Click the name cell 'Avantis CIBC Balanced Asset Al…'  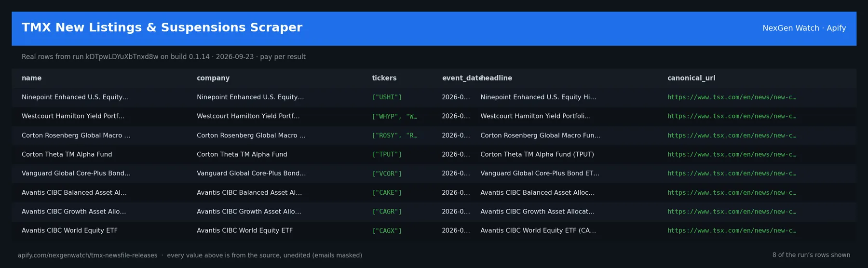tap(74, 192)
